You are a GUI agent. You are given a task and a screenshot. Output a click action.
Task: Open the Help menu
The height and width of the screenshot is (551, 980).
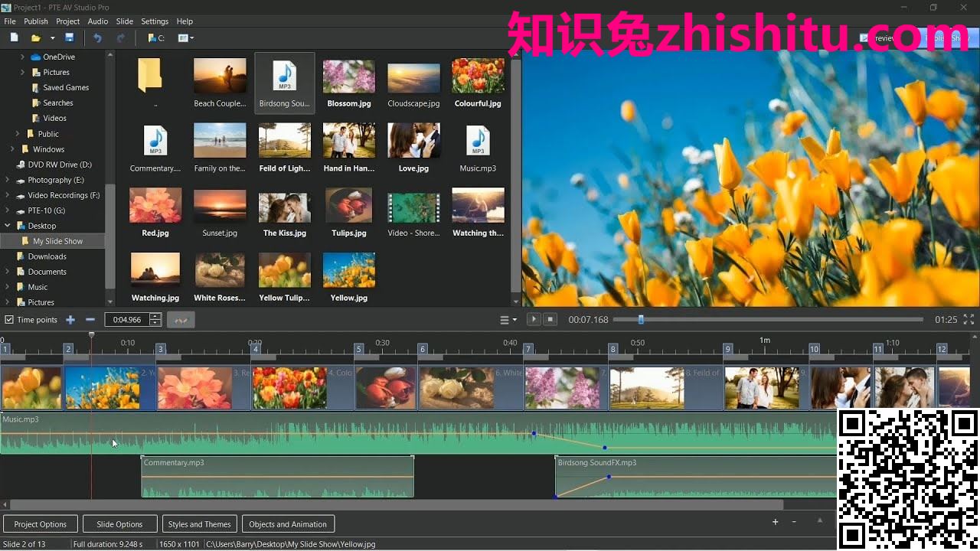pos(185,21)
